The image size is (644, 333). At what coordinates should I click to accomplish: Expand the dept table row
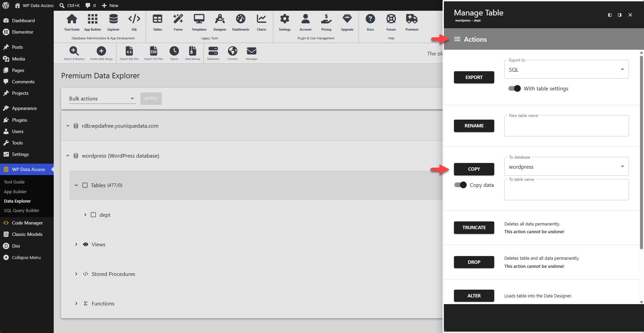point(85,215)
